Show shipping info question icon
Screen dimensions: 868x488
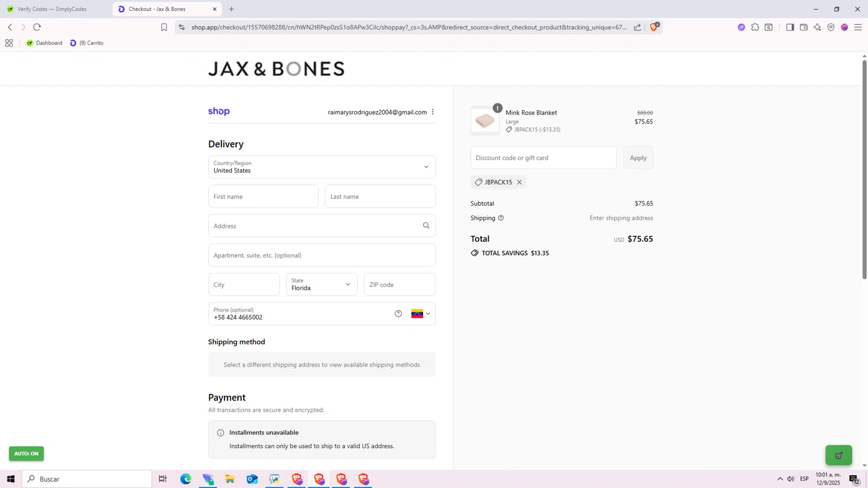(x=501, y=218)
